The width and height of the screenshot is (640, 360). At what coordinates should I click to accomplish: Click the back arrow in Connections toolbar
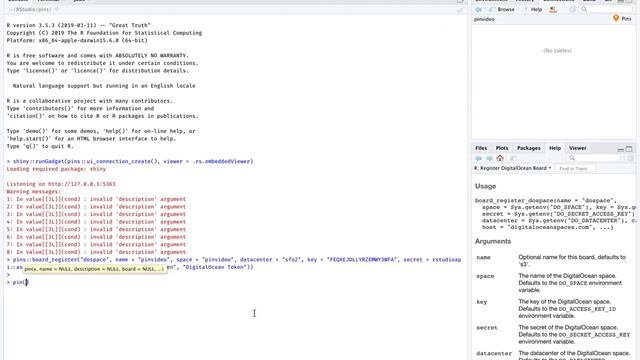479,9
